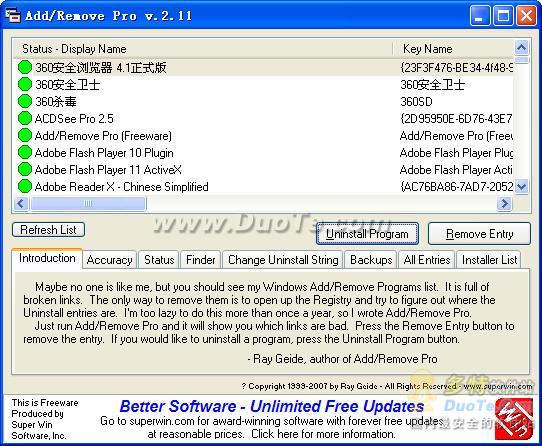Click the horizontal scroll right arrow

click(x=504, y=203)
